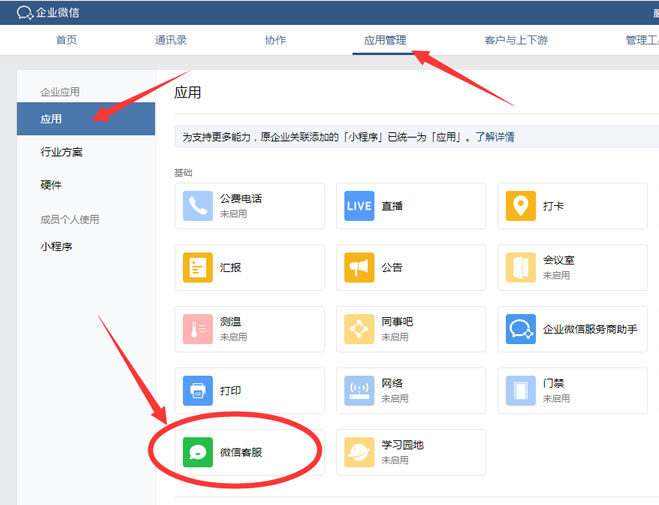
Task: Click the 学习园地 planet icon
Action: tap(360, 452)
